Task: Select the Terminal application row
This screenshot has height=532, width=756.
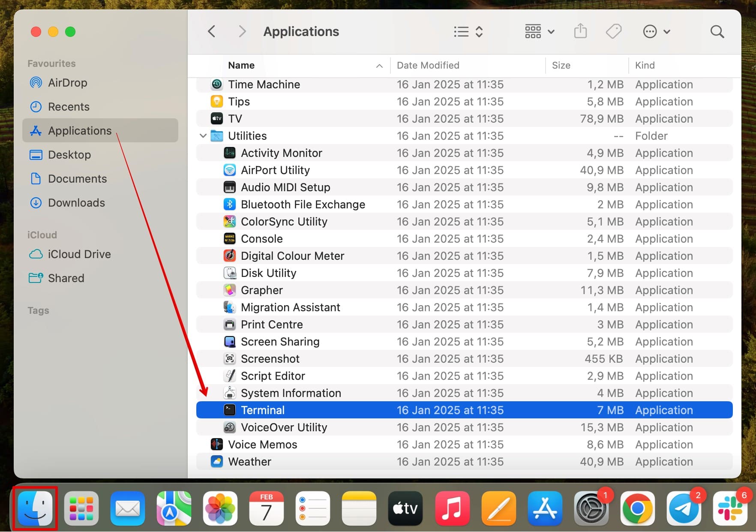Action: (x=263, y=410)
